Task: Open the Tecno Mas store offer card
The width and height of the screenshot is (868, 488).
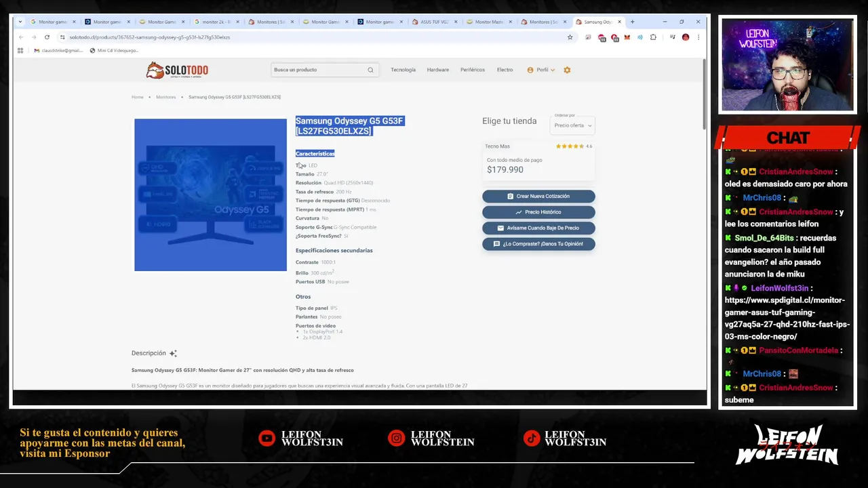Action: [x=538, y=160]
